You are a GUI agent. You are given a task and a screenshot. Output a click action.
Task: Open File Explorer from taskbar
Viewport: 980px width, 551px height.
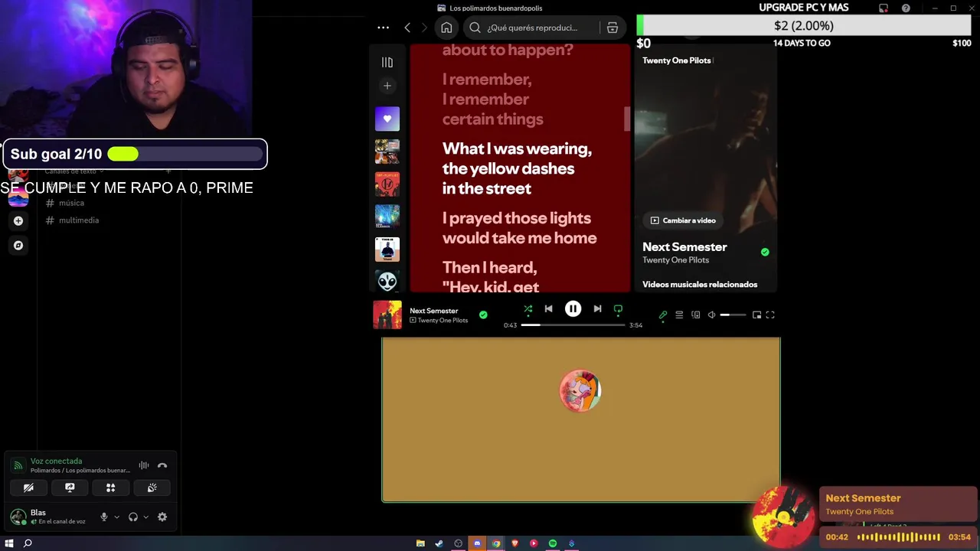pos(420,543)
